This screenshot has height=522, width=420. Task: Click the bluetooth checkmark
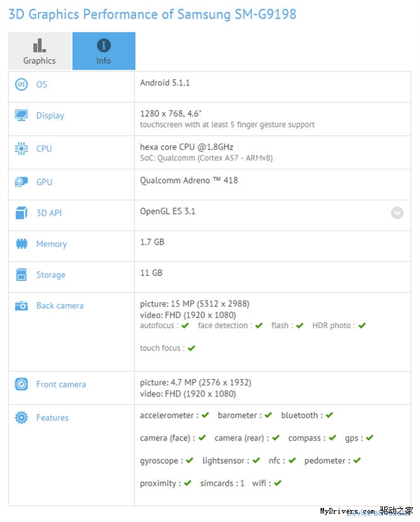coord(329,415)
